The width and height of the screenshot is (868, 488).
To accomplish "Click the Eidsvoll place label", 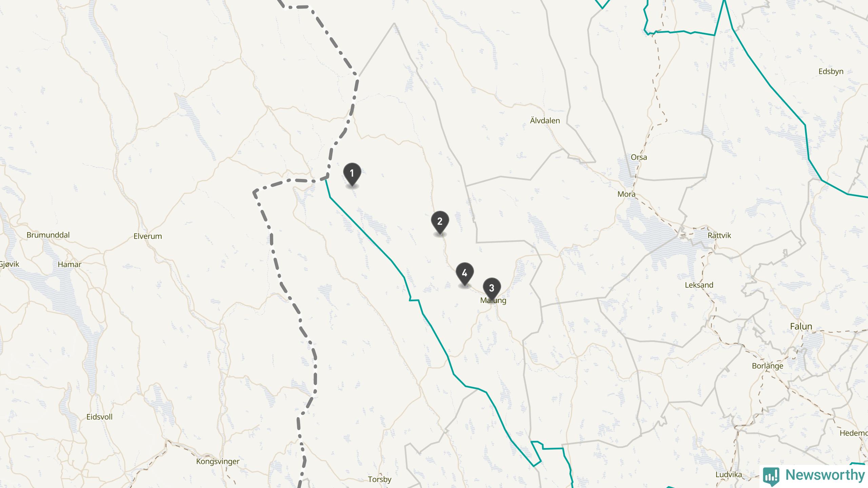I will [x=99, y=417].
